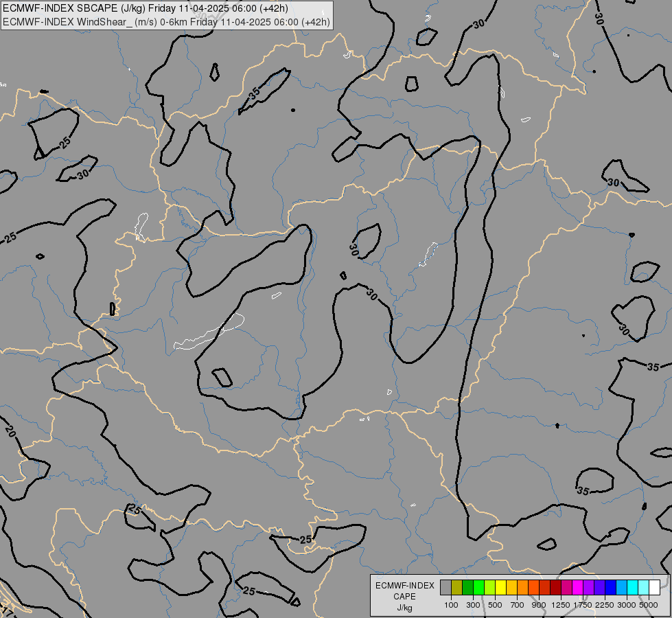Viewport: 672px width, 618px height.
Task: Pick the dark green legend swatch
Action: point(467,588)
